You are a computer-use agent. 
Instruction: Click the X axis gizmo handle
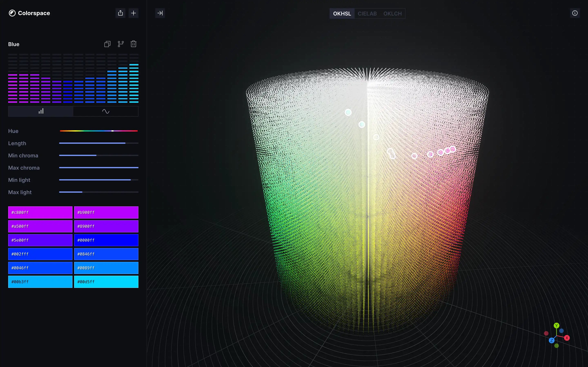click(567, 338)
